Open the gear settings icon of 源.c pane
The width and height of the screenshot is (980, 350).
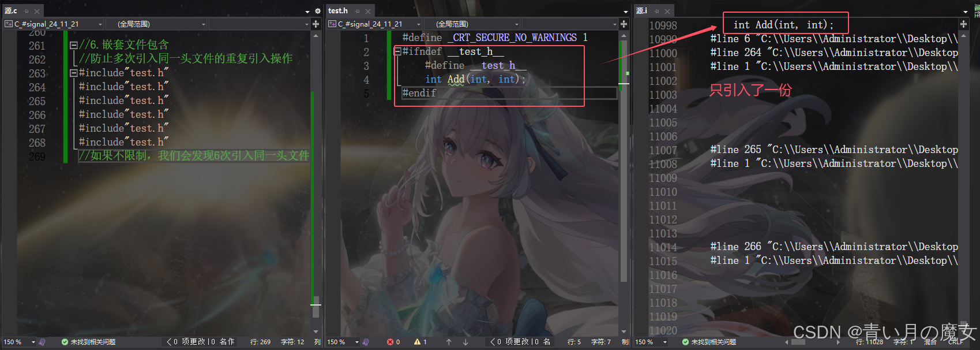pyautogui.click(x=317, y=11)
